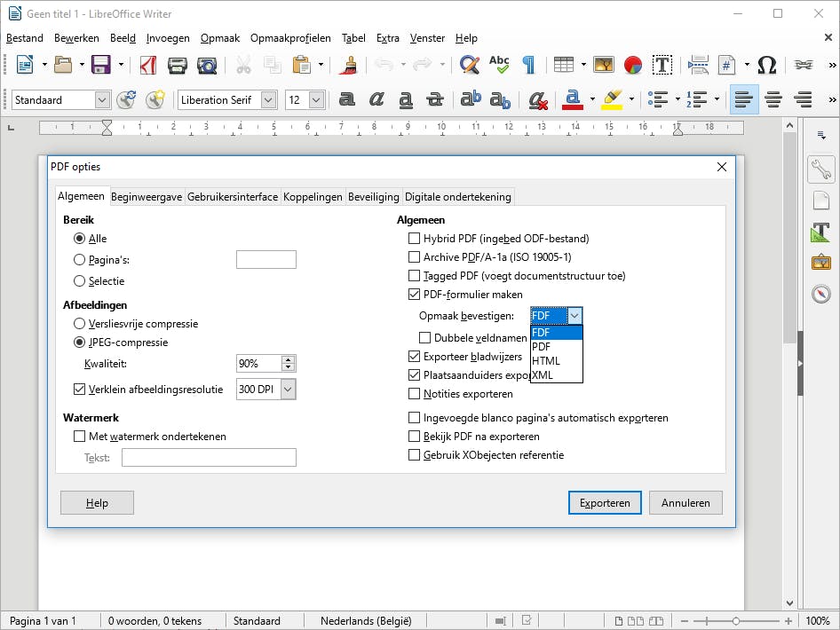The height and width of the screenshot is (630, 840).
Task: Enable Bekijk PDF na exporteren checkbox
Action: [414, 437]
